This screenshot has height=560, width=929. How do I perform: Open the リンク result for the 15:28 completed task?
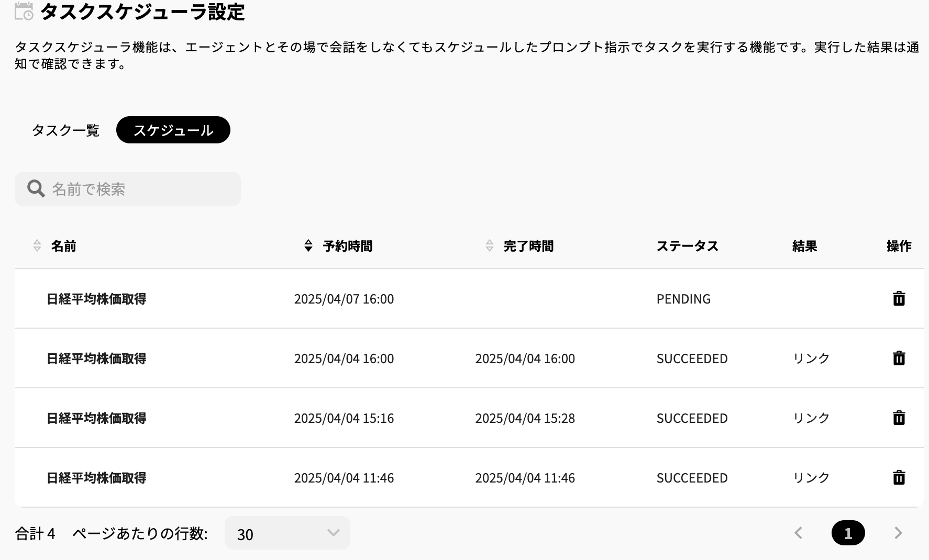[810, 418]
